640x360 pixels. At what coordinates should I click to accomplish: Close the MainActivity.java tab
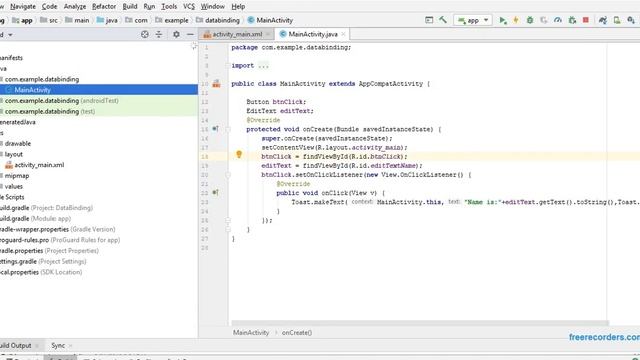[x=343, y=34]
